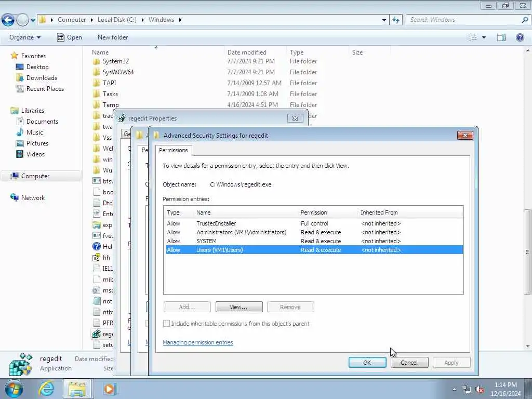Switch to the Permissions tab

click(x=174, y=150)
